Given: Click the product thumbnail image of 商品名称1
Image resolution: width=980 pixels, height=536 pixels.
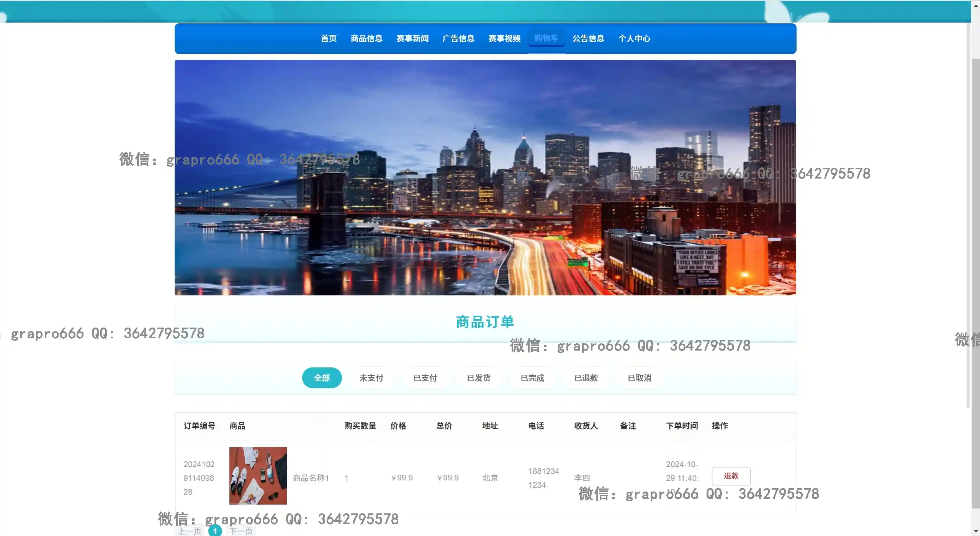Looking at the screenshot, I should [x=258, y=475].
